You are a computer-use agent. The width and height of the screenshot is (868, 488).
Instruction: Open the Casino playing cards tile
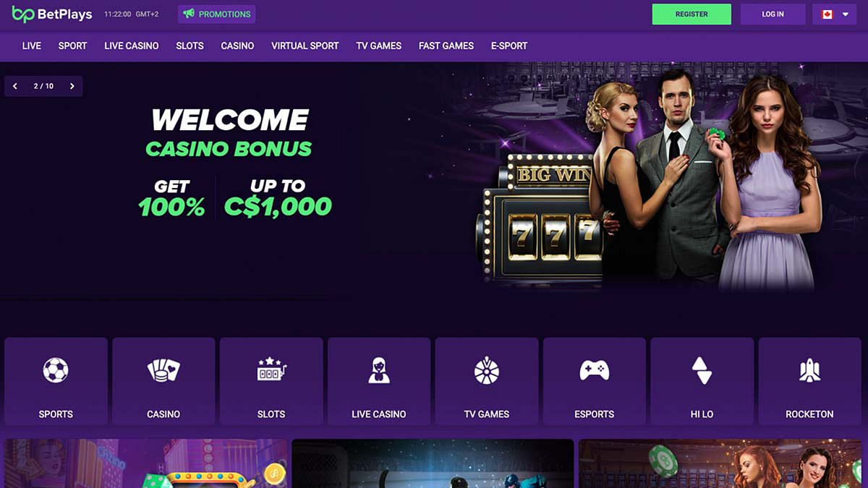[163, 380]
